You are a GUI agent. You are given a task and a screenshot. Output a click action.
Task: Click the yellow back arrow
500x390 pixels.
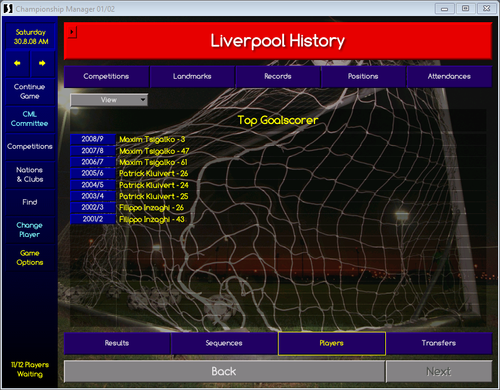coord(17,63)
